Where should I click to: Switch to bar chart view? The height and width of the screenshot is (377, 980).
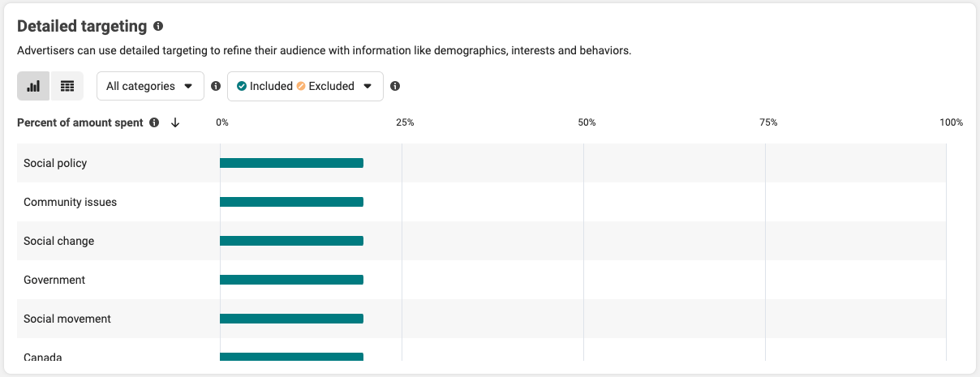(x=33, y=86)
